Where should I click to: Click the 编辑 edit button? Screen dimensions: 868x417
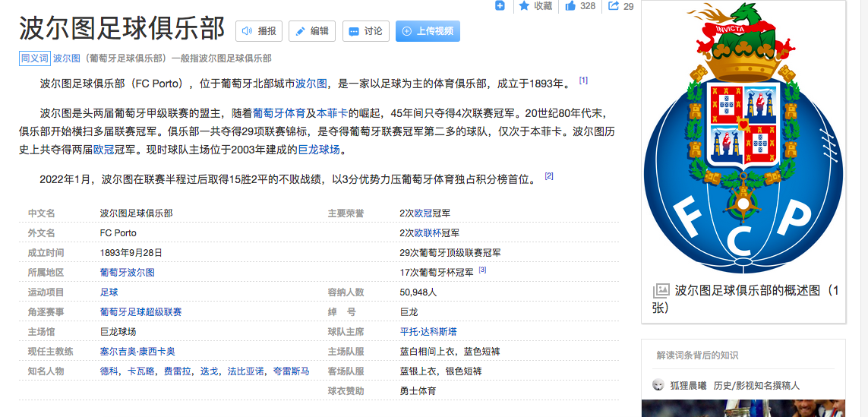pos(312,31)
